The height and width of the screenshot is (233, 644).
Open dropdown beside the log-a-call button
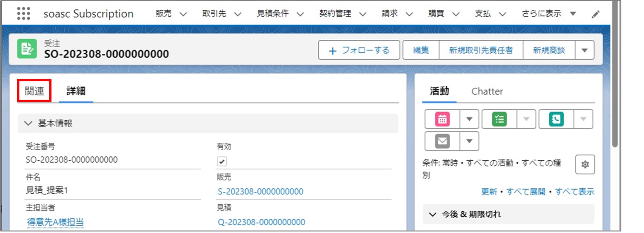pyautogui.click(x=583, y=119)
